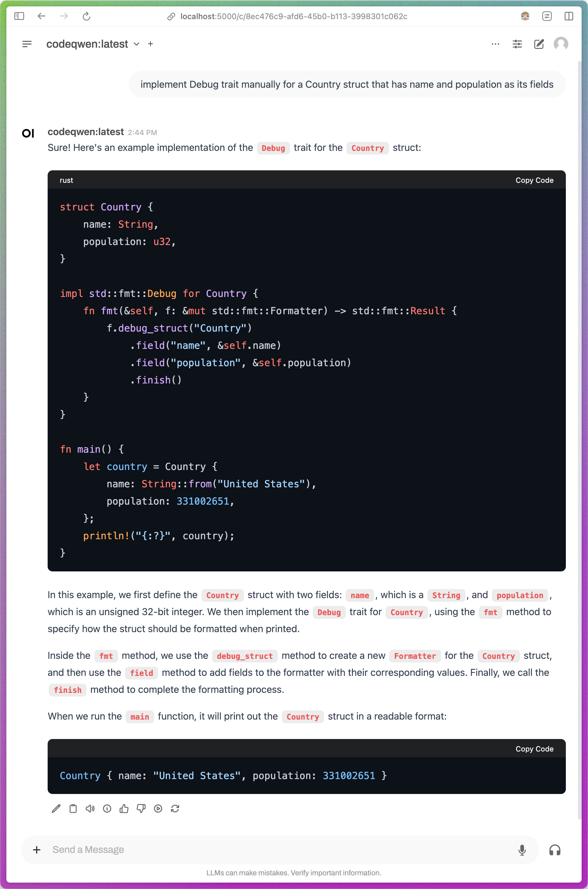This screenshot has width=588, height=889.
Task: Click the Copy Code button for Rust snippet
Action: (x=534, y=180)
